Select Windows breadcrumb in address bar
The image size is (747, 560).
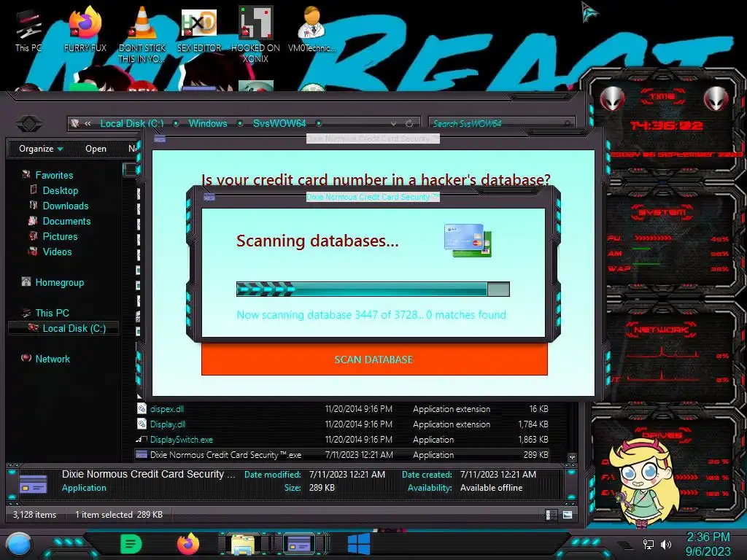(x=208, y=123)
